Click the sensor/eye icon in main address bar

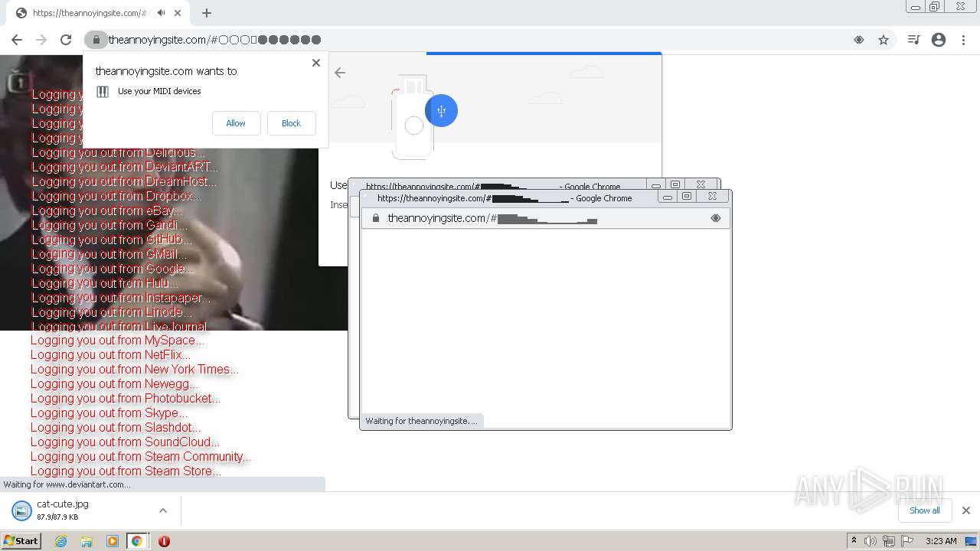(859, 40)
